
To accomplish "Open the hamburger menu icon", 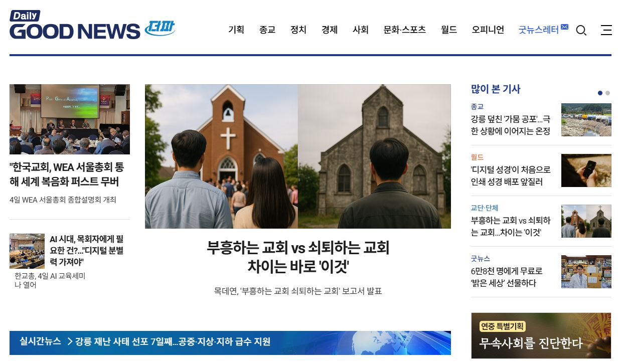I will pyautogui.click(x=606, y=30).
